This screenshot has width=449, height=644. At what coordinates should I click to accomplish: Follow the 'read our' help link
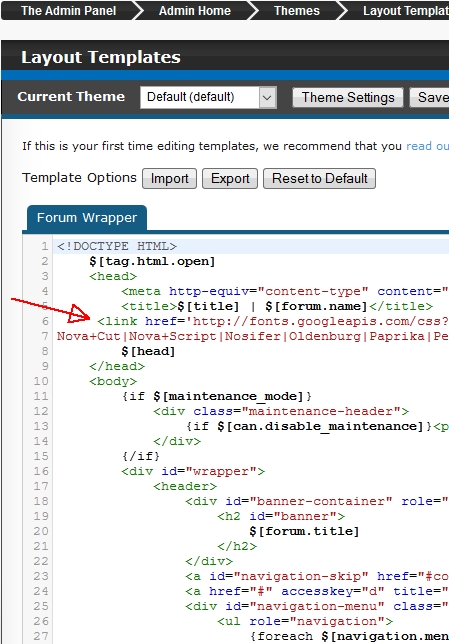point(427,146)
